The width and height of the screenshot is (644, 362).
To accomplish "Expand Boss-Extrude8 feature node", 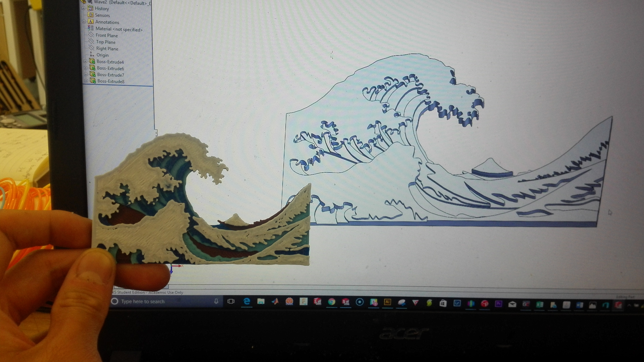I will tap(86, 81).
